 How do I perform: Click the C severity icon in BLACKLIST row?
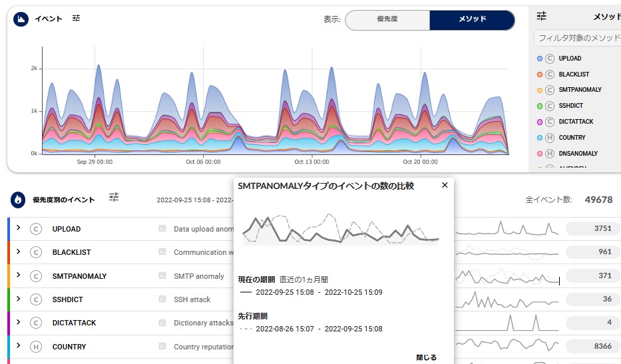pos(36,252)
